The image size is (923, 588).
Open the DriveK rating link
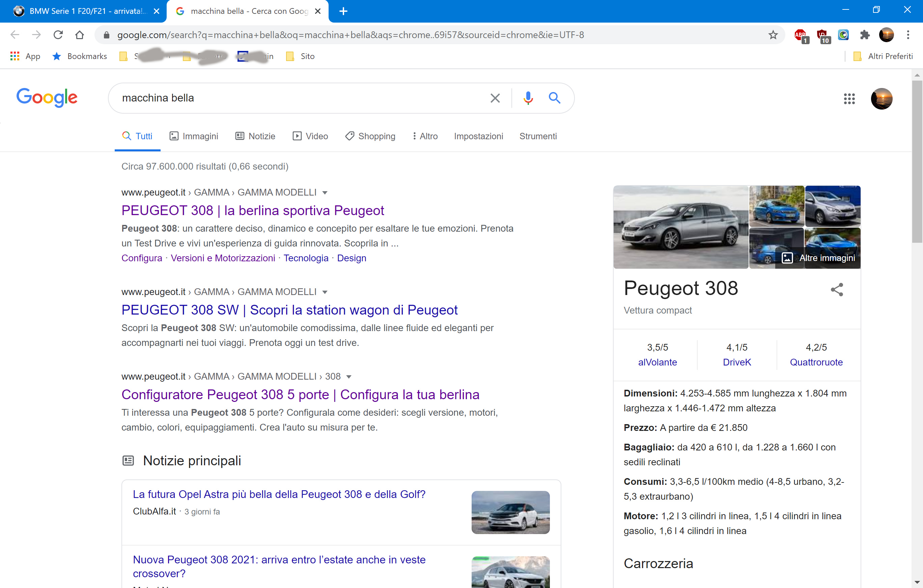tap(737, 362)
